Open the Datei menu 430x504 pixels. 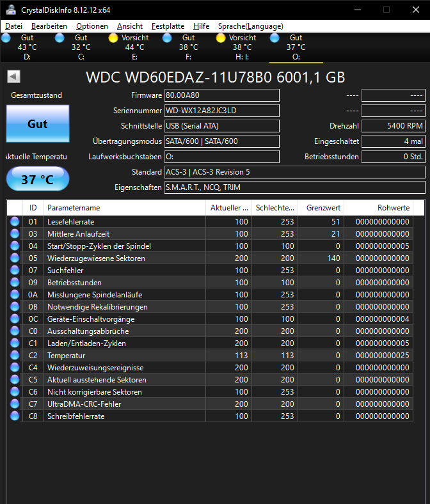coord(14,26)
